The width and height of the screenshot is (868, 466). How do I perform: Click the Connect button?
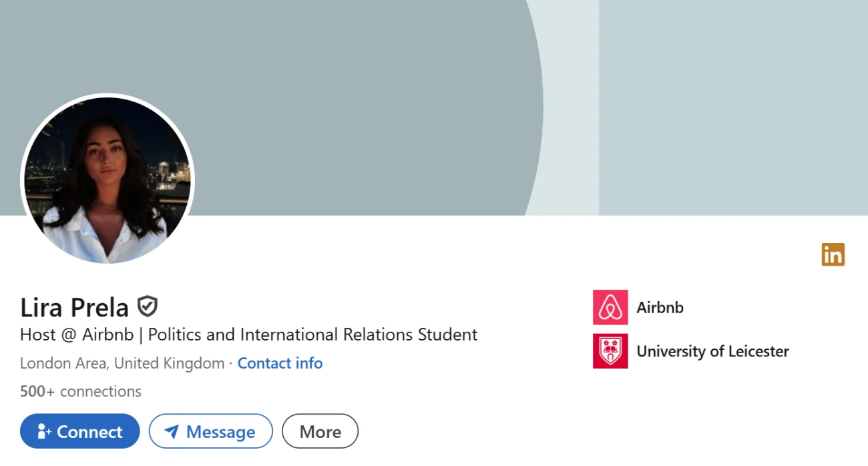pyautogui.click(x=80, y=431)
